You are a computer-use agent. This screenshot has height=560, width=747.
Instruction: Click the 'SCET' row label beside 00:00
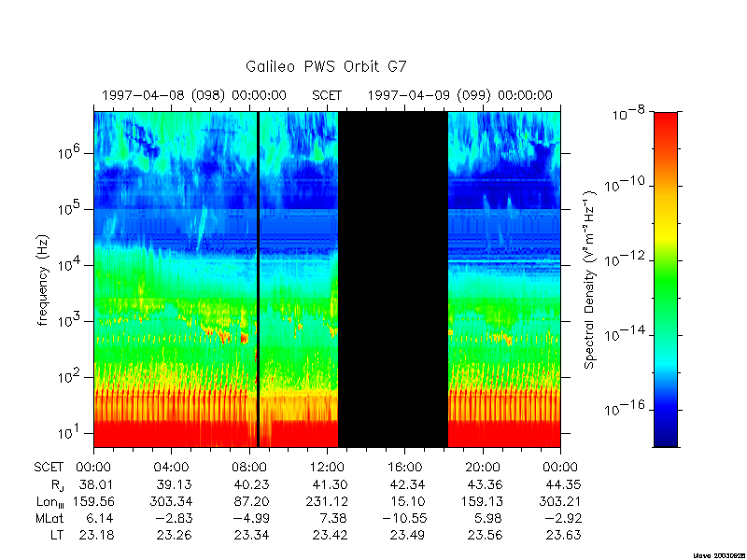49,468
